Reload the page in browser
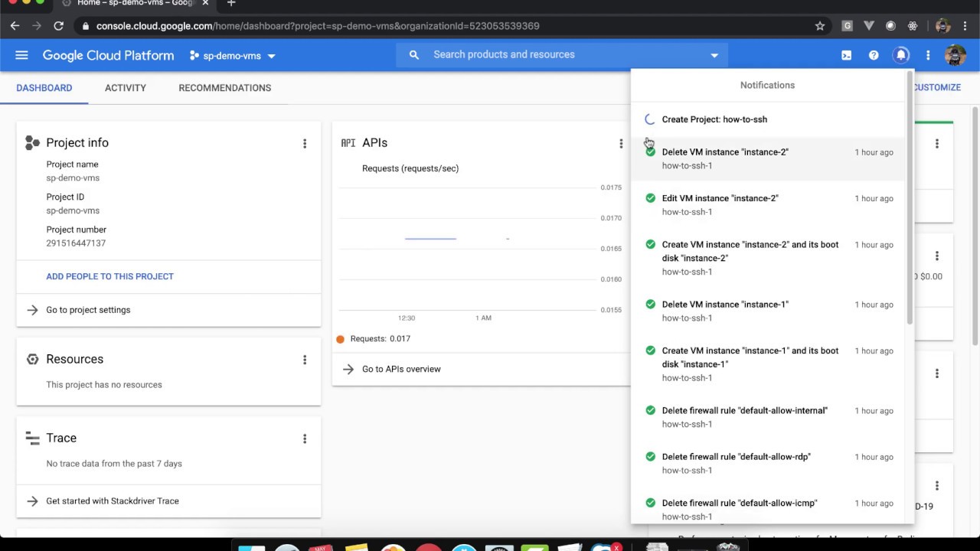Image resolution: width=980 pixels, height=551 pixels. pyautogui.click(x=58, y=26)
